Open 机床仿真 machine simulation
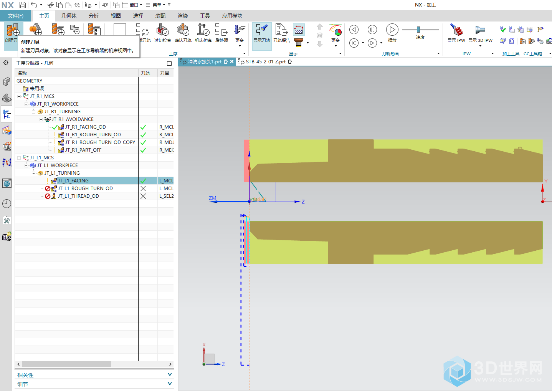The width and height of the screenshot is (552, 392). pos(203,32)
